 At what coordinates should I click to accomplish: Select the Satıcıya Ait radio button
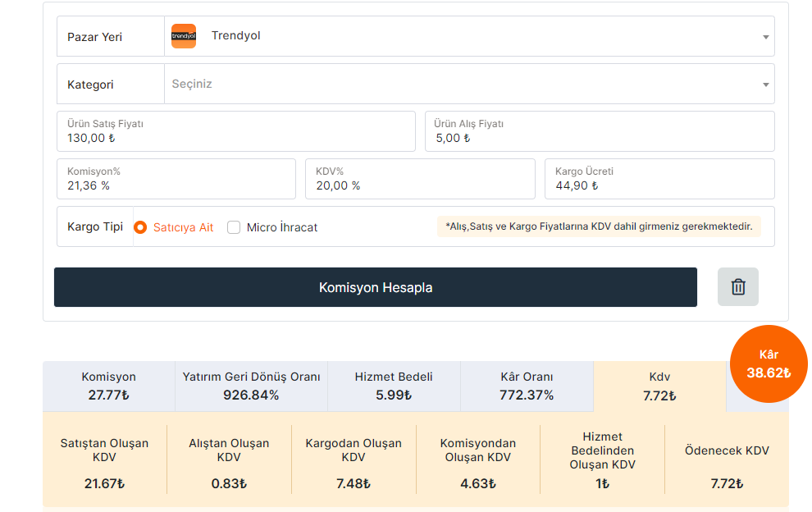pos(140,227)
